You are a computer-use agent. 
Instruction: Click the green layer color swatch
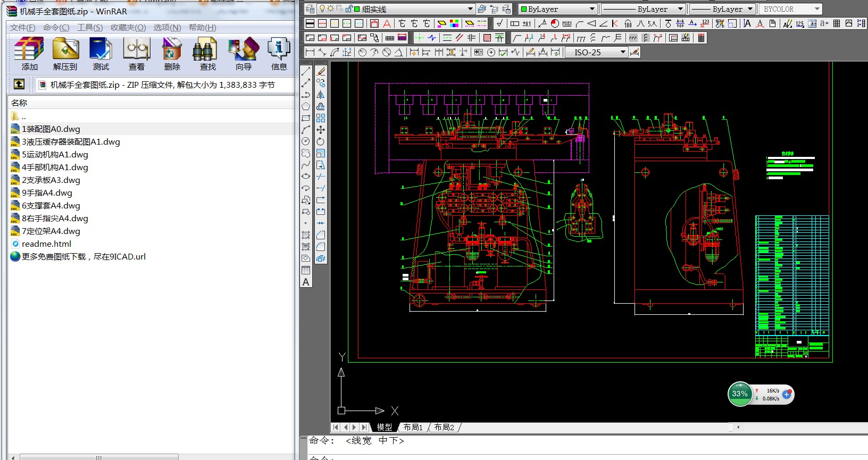[x=357, y=9]
